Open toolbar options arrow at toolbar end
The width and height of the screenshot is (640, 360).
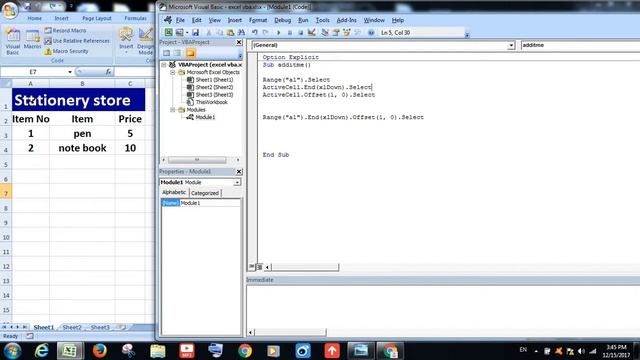pos(467,34)
